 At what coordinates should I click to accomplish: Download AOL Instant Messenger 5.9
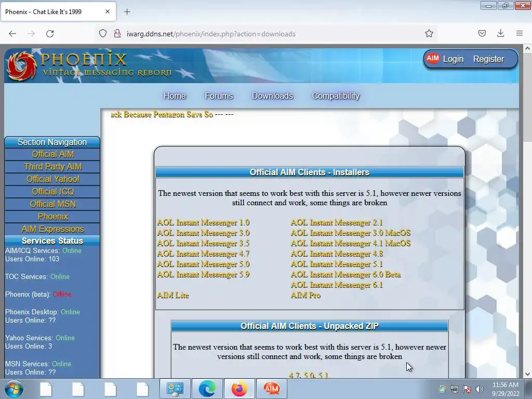pyautogui.click(x=203, y=274)
